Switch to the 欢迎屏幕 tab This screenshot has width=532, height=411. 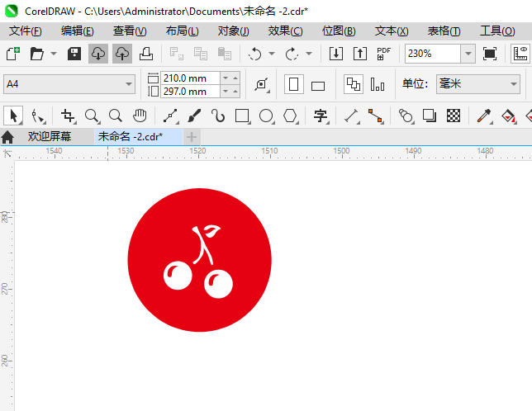click(50, 136)
